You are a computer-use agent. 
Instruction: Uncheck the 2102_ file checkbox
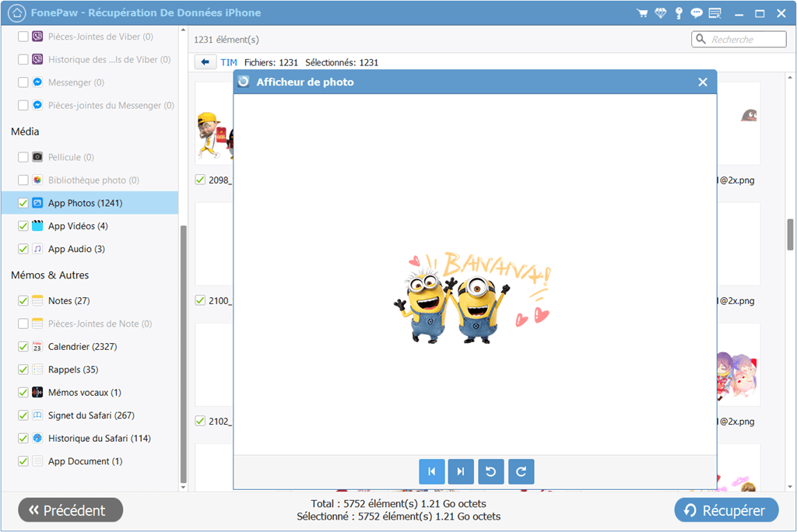tap(200, 421)
